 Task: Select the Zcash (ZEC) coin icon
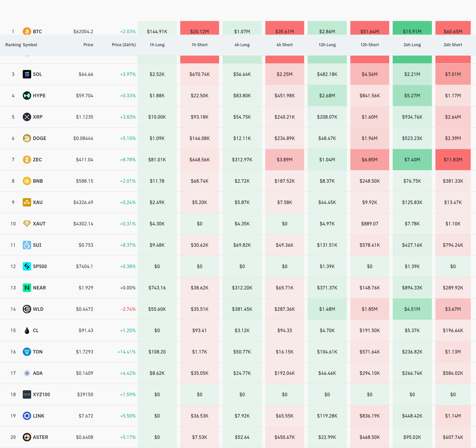tap(27, 159)
